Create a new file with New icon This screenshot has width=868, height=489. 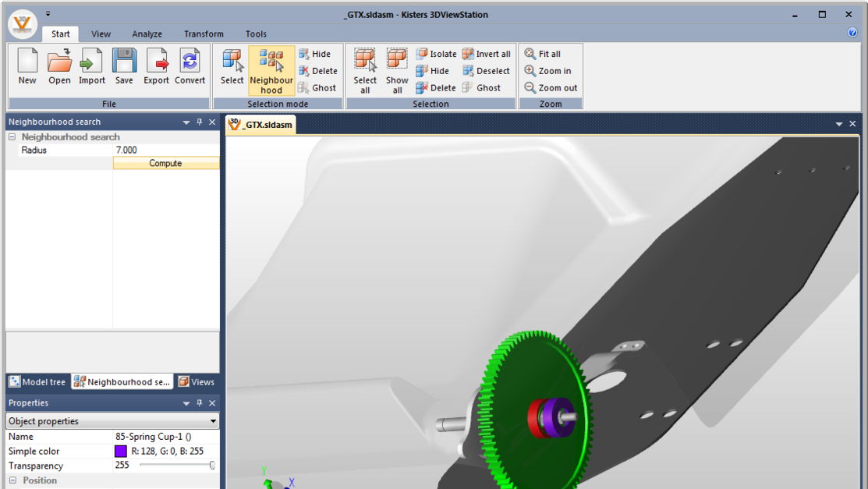point(27,66)
